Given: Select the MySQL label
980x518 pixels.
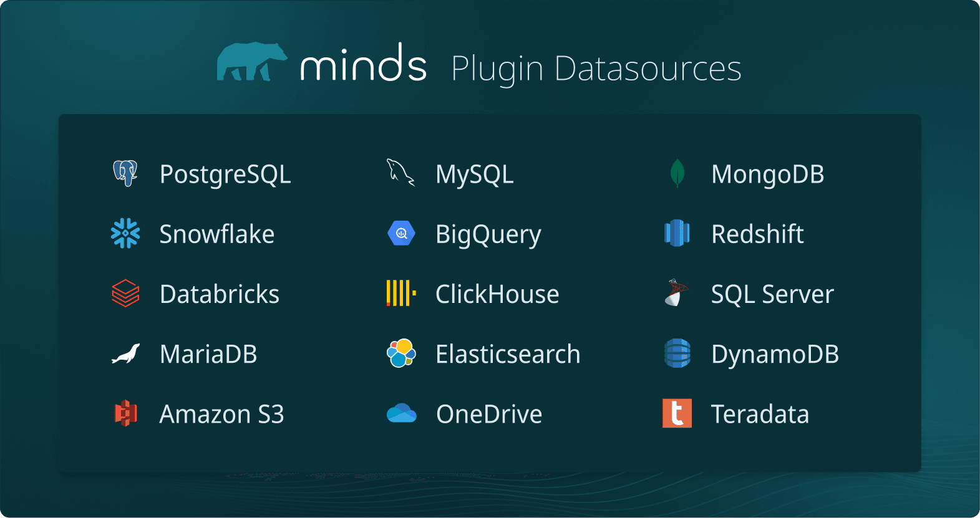Looking at the screenshot, I should click(x=475, y=175).
